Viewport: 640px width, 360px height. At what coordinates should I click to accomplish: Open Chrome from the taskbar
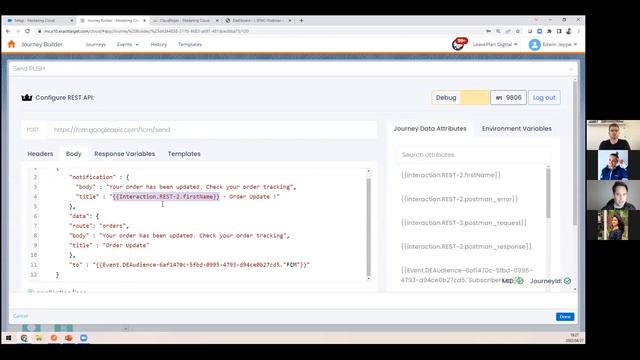pyautogui.click(x=24, y=338)
